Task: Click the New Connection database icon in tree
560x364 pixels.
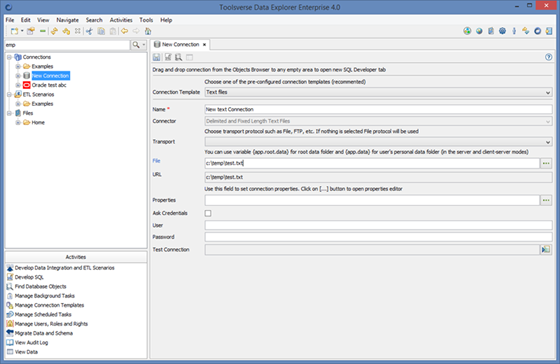Action: click(x=26, y=76)
